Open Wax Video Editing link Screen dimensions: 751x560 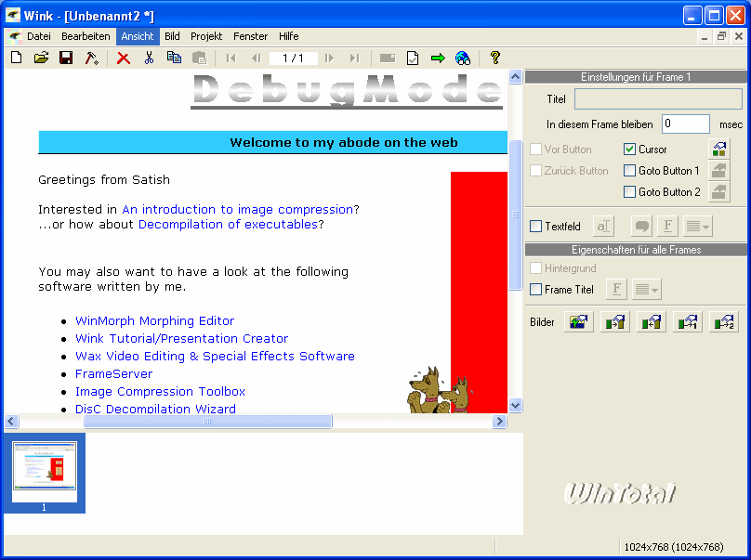pyautogui.click(x=215, y=356)
